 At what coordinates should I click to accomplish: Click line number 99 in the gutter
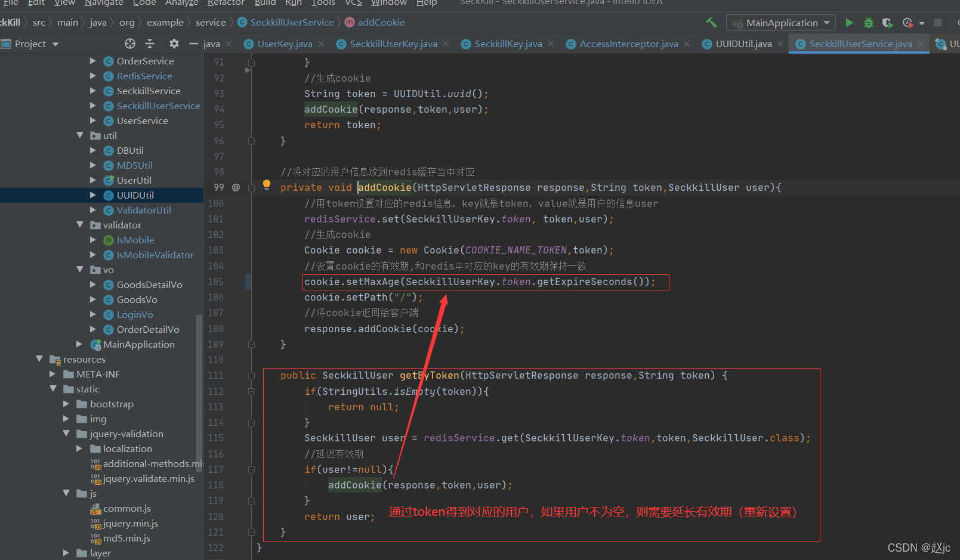(218, 187)
